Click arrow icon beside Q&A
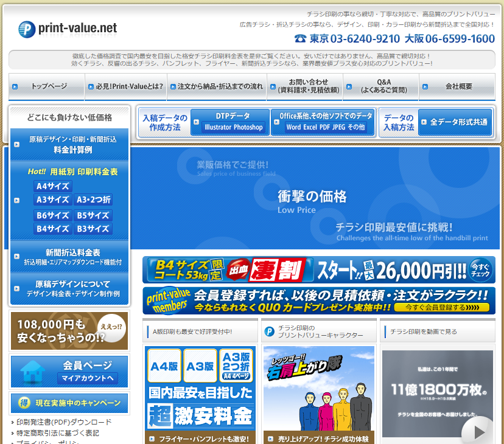 [349, 87]
